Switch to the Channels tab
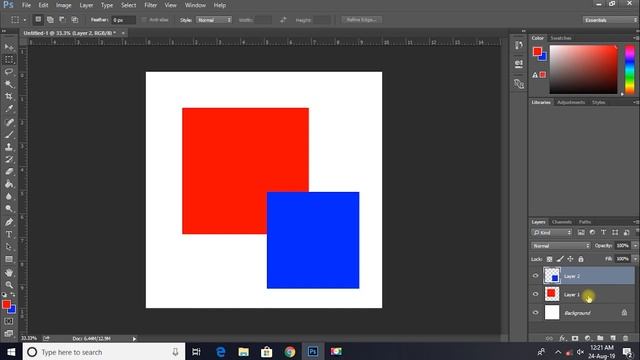640x360 pixels. (x=562, y=222)
